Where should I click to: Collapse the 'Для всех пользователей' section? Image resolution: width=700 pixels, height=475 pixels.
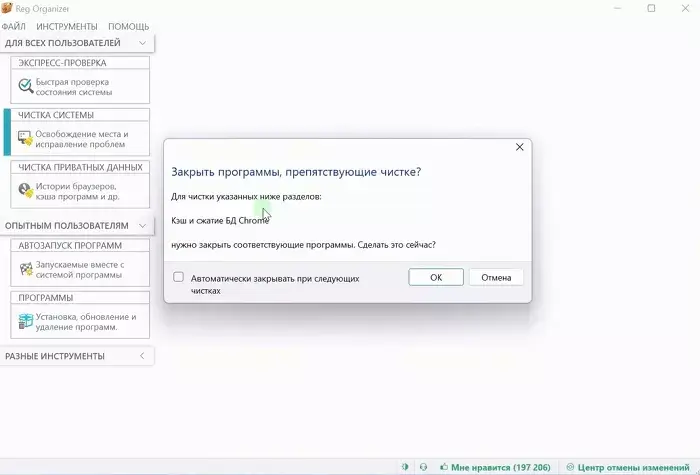(x=143, y=43)
